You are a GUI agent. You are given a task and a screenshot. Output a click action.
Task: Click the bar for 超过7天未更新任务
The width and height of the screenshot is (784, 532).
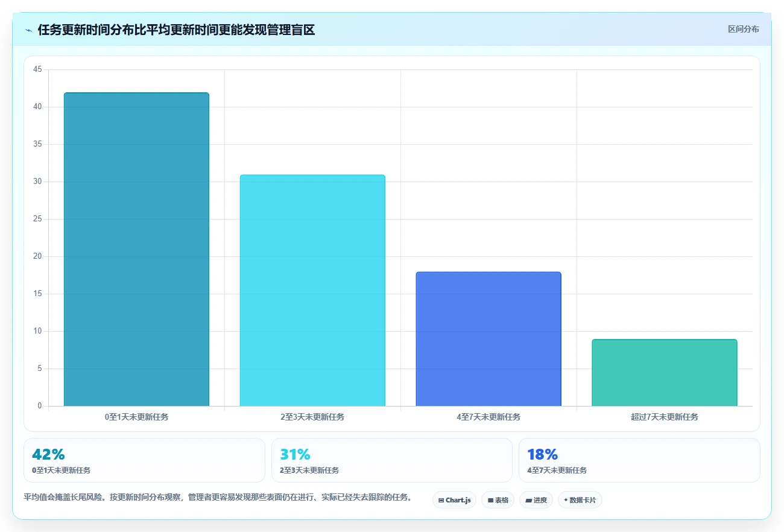(x=665, y=373)
